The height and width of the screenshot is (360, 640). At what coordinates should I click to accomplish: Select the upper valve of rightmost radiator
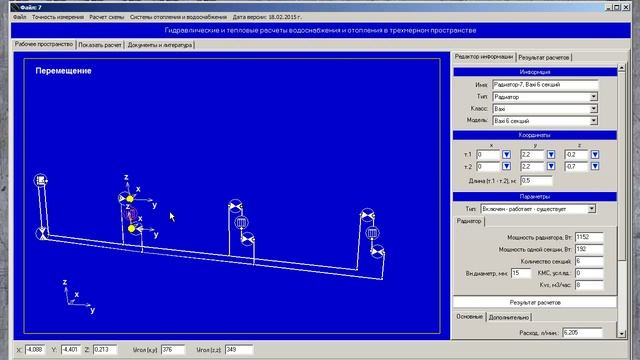pos(367,215)
